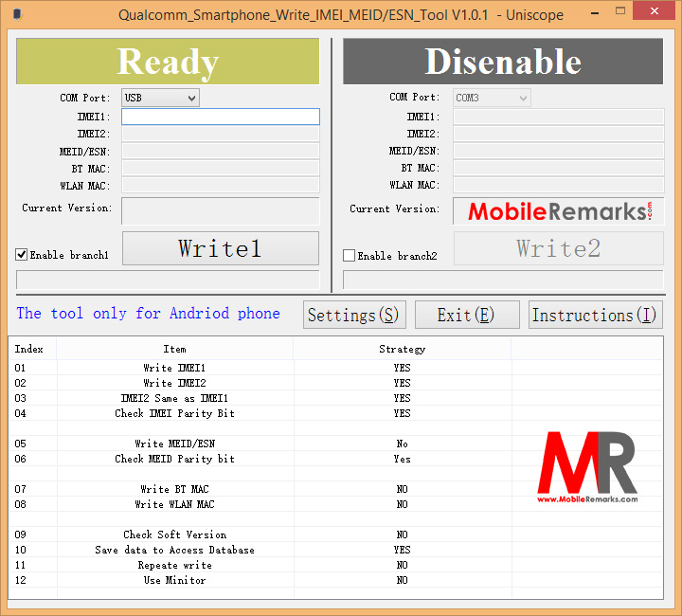
Task: Click the left Current Version box
Action: point(221,211)
